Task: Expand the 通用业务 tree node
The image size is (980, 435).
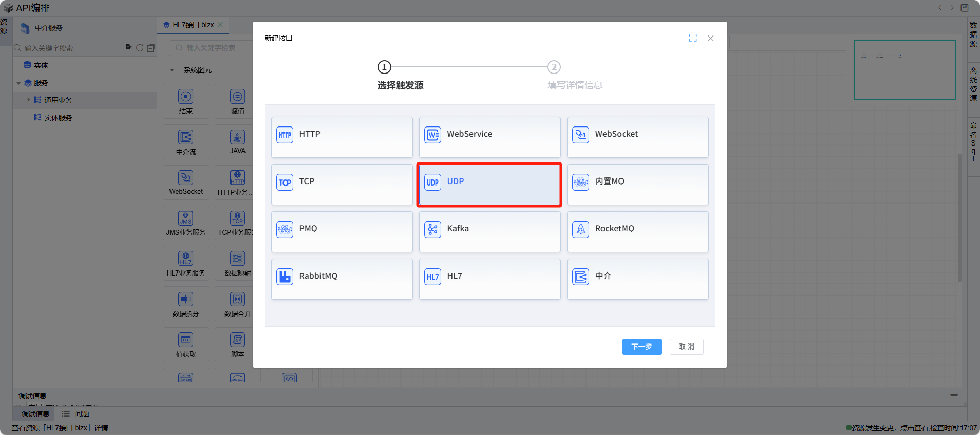Action: point(29,100)
